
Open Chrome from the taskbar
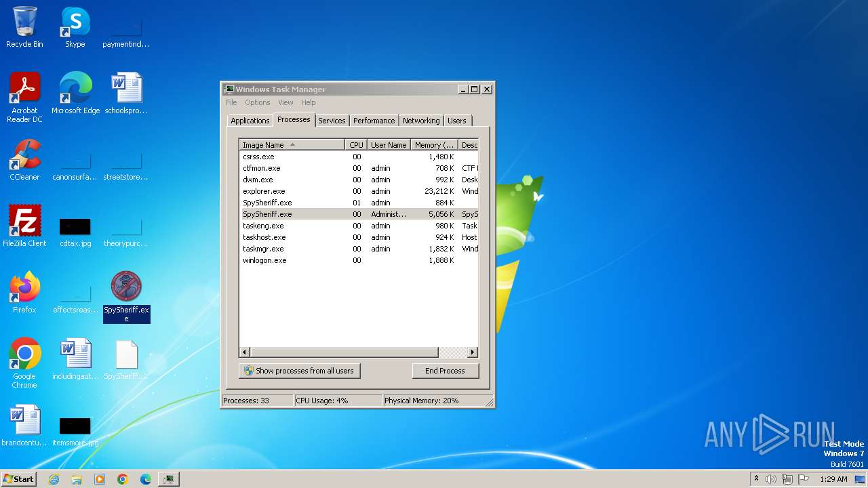123,479
